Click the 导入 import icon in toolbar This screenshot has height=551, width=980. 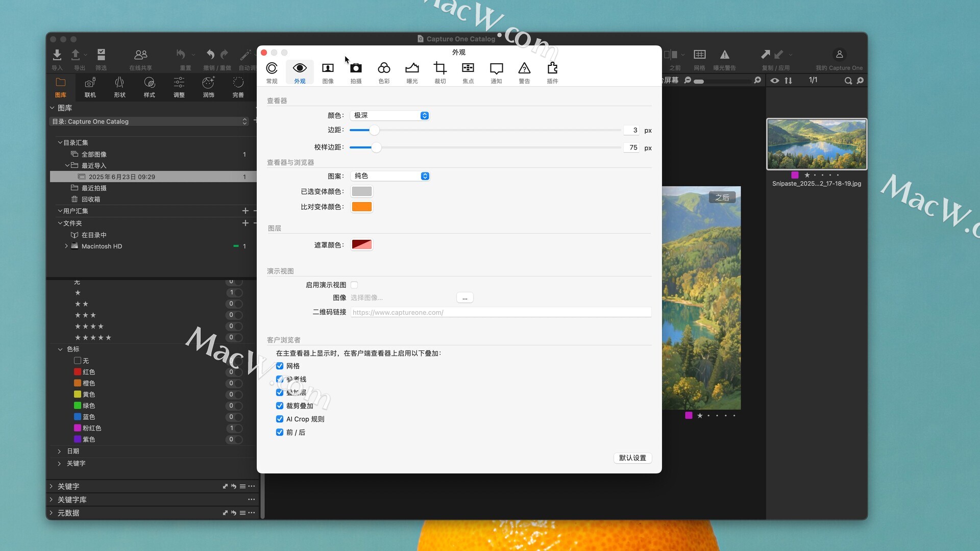pos(57,55)
